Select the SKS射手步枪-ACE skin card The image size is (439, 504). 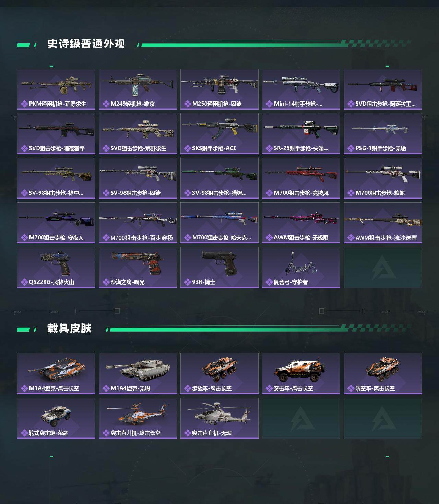point(219,134)
